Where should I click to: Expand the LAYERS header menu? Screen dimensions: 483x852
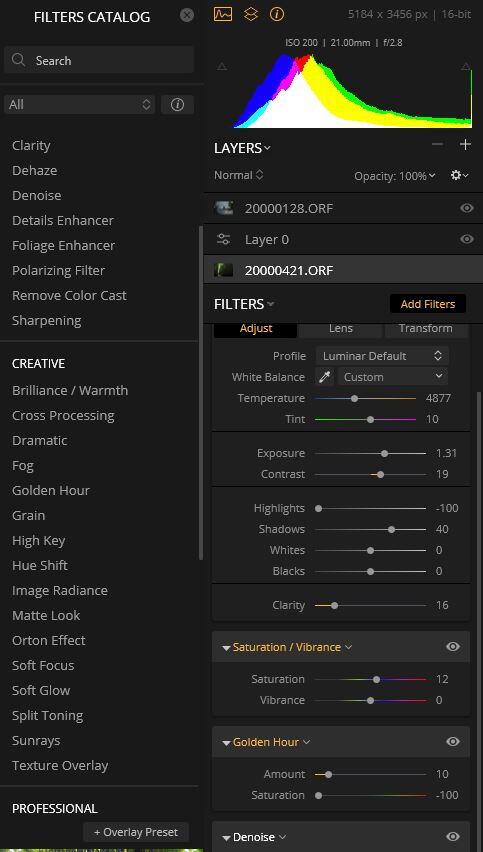pyautogui.click(x=242, y=148)
